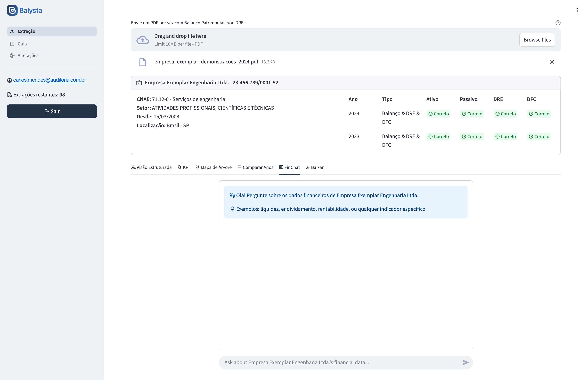Click 2024 Passivo Correto status badge
This screenshot has width=588, height=380.
472,114
